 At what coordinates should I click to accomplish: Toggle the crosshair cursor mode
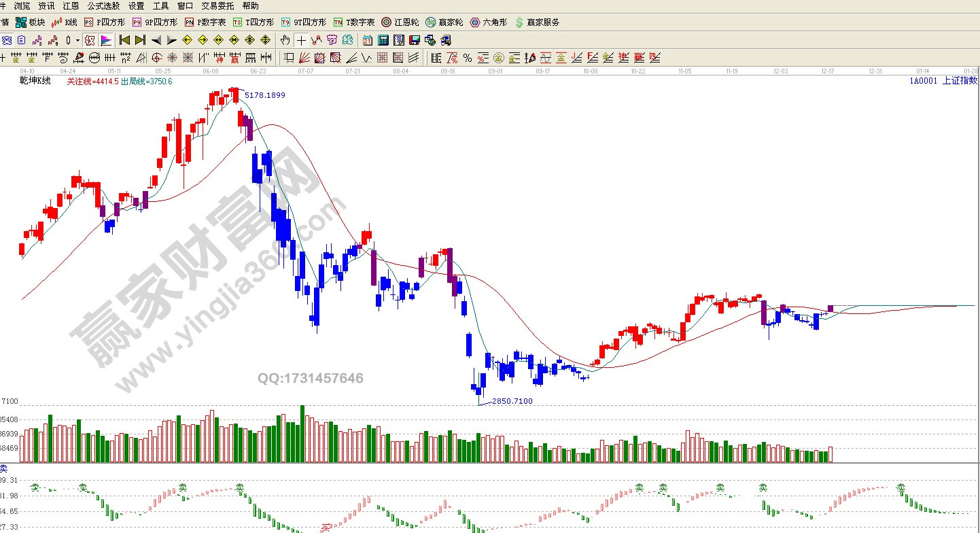[x=301, y=40]
